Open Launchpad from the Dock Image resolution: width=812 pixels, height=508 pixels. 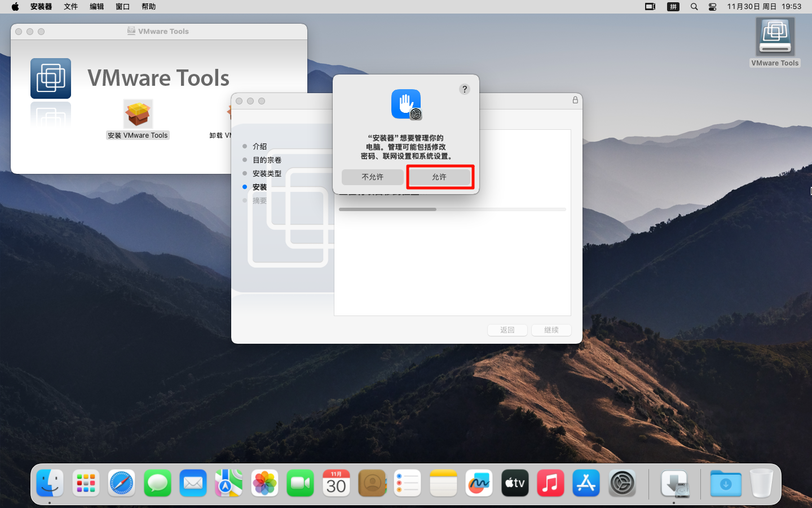tap(86, 483)
